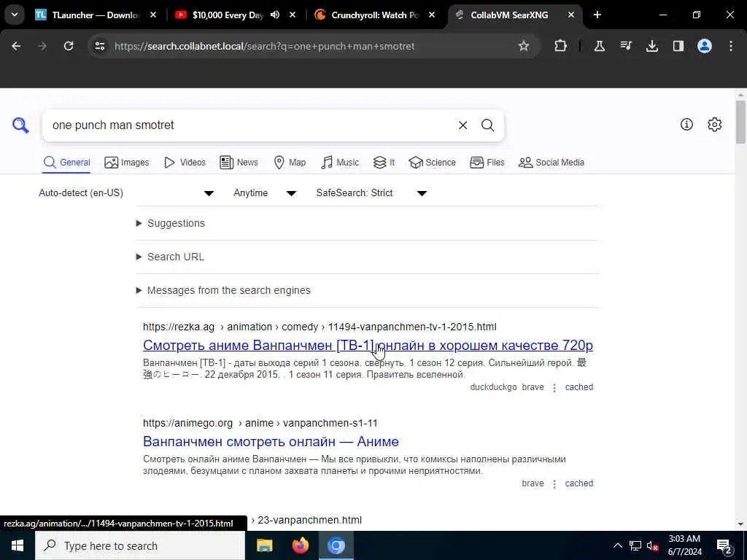Bookmark this page with the star icon
The width and height of the screenshot is (747, 560).
[x=524, y=46]
